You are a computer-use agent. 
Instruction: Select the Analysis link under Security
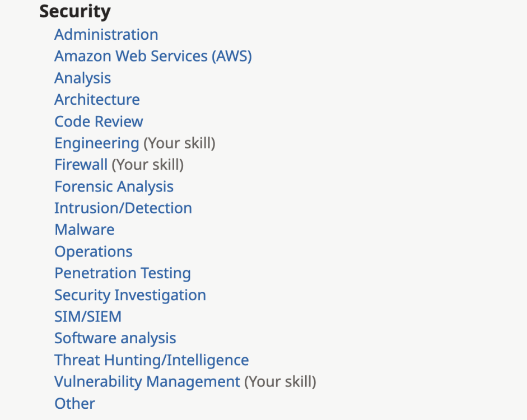(x=82, y=78)
